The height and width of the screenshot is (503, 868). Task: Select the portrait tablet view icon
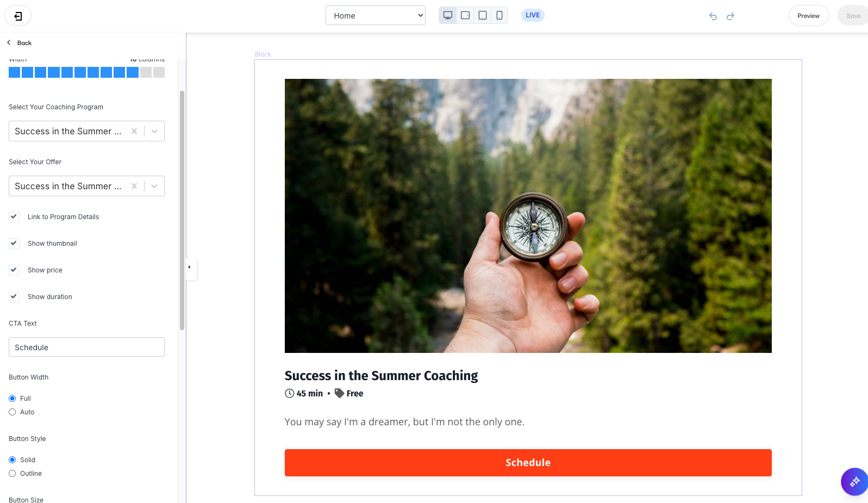pyautogui.click(x=483, y=15)
